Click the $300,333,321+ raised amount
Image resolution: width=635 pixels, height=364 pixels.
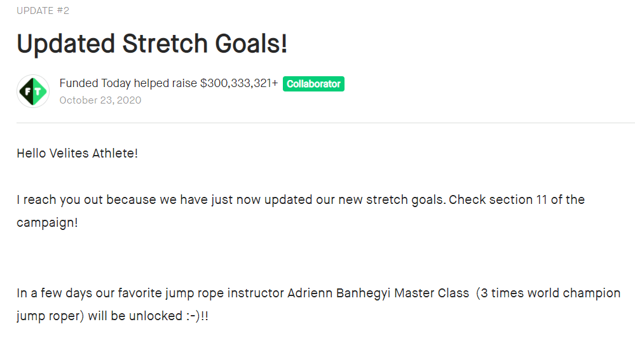(240, 83)
